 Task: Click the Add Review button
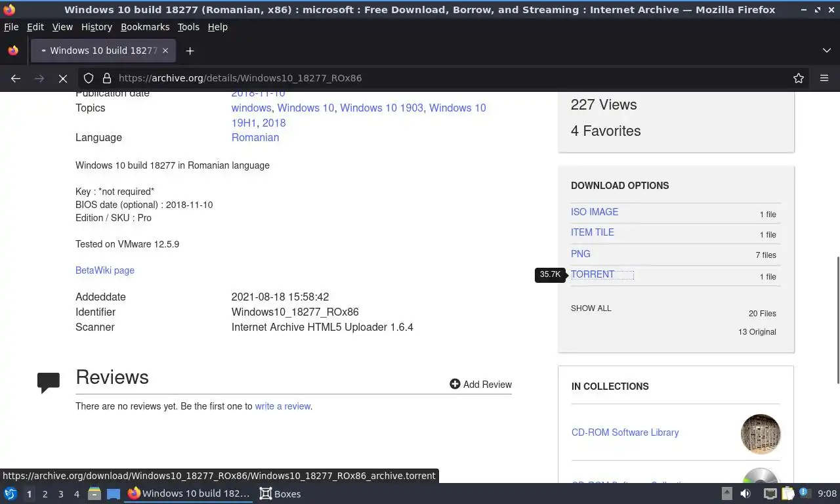click(x=480, y=385)
